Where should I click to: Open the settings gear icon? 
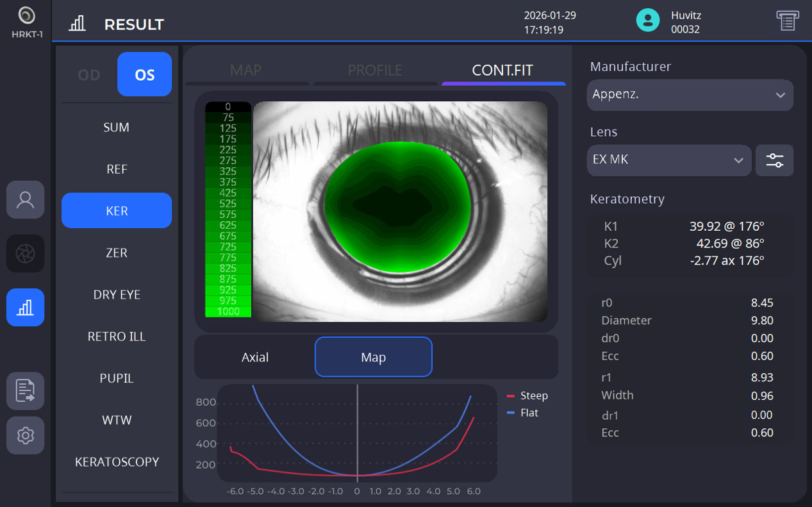(26, 435)
